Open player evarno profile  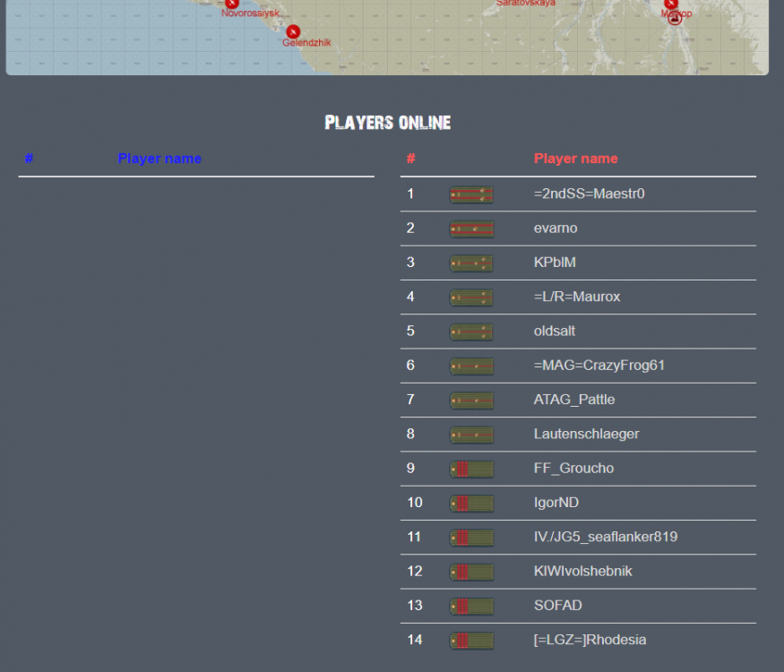[556, 228]
